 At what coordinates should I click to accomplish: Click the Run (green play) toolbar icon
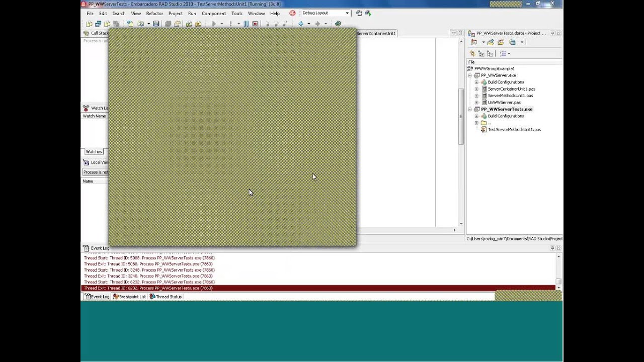pos(214,24)
